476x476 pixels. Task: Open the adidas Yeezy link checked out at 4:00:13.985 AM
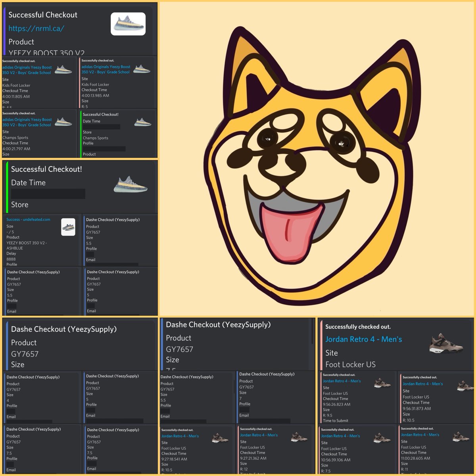coord(106,69)
